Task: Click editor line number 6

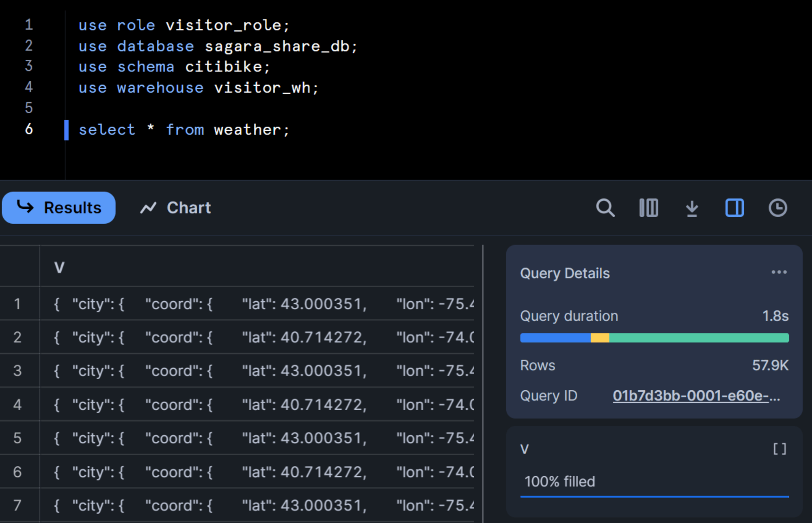Action: [x=29, y=129]
